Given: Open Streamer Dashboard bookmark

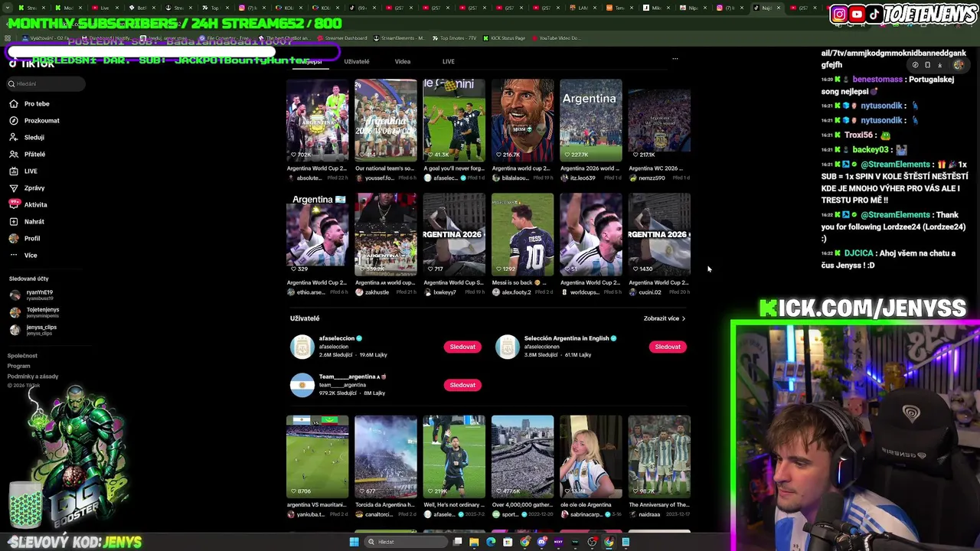Looking at the screenshot, I should pos(344,38).
